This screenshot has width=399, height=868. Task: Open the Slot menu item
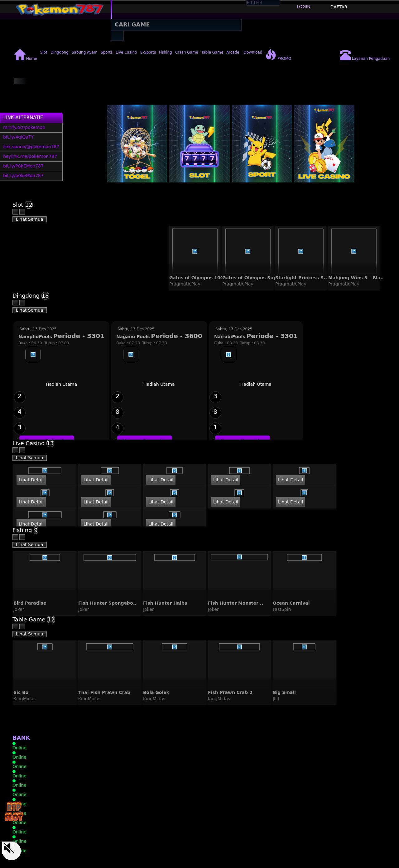coord(44,52)
